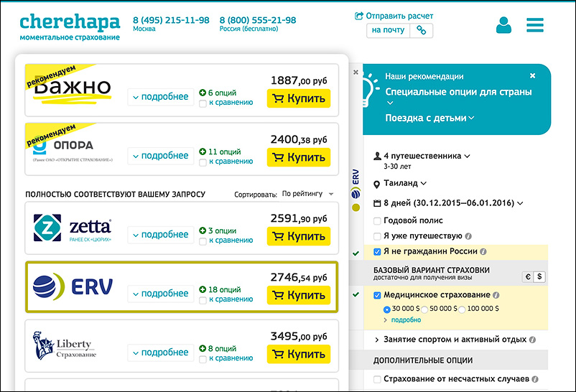
Task: Expand the Поездка с детьми recommendation
Action: coord(429,118)
